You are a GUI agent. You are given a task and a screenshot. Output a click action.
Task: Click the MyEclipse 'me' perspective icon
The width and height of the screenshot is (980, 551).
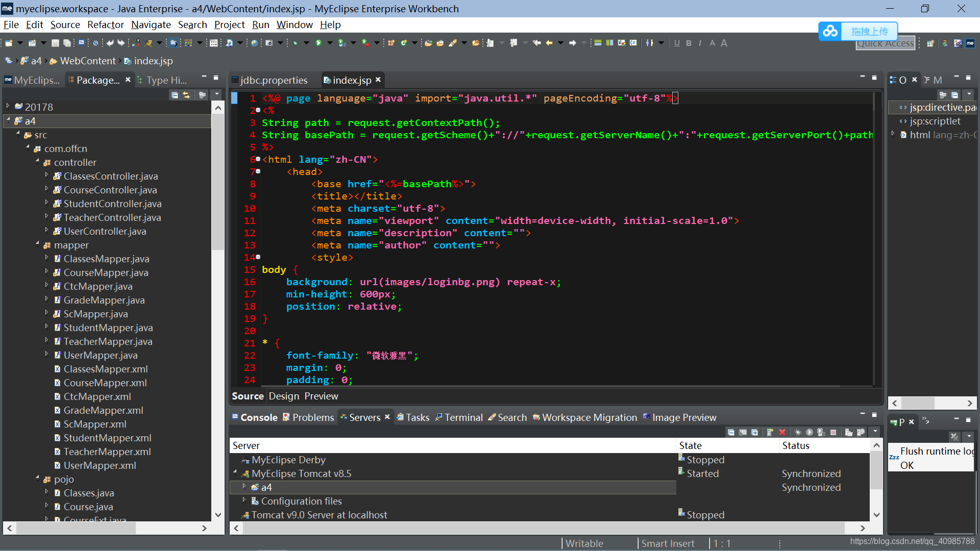[970, 43]
